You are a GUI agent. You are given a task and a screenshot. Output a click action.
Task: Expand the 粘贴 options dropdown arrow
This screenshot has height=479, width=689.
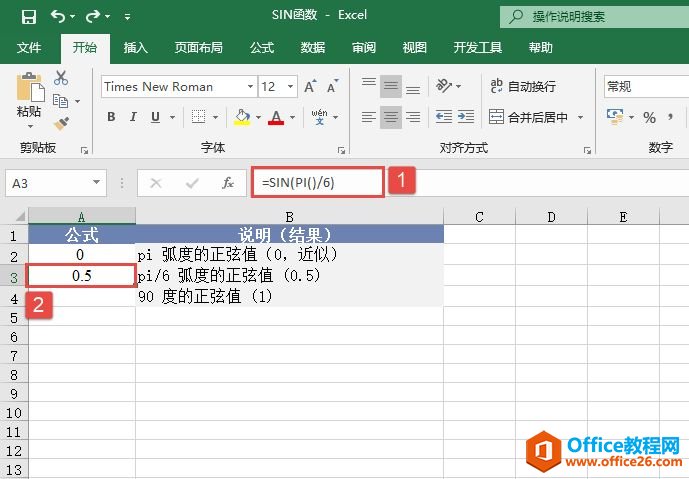(30, 127)
